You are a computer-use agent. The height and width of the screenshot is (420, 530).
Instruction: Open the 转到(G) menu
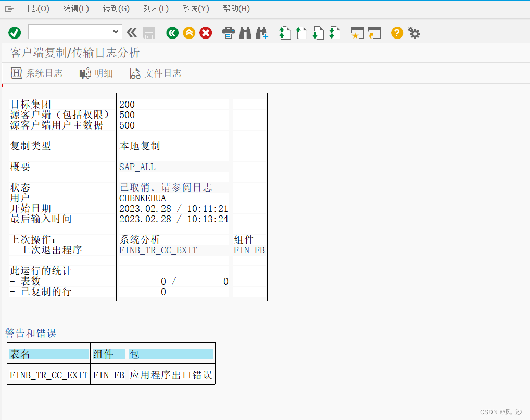click(116, 8)
